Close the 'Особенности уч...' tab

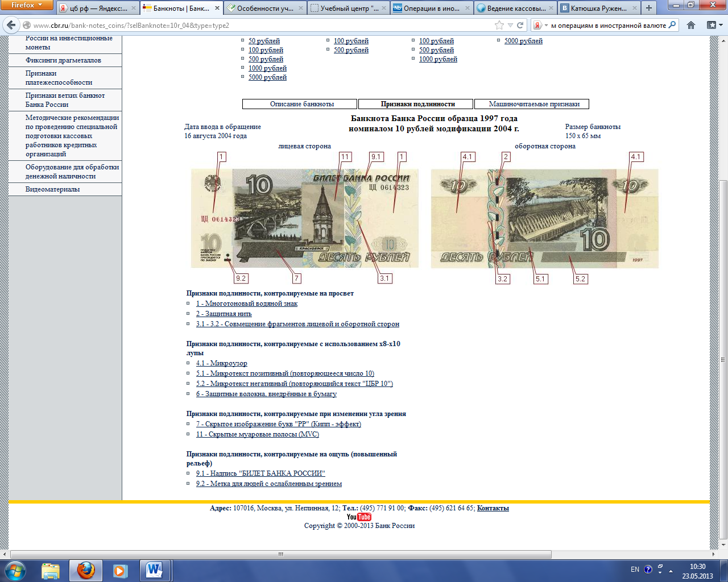coord(301,9)
